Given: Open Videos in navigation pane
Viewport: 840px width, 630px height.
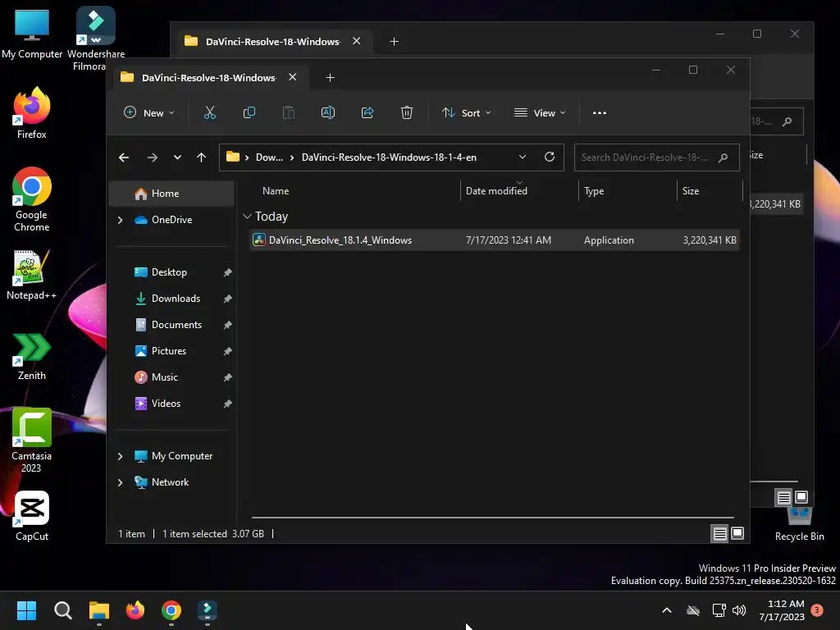Looking at the screenshot, I should point(166,404).
